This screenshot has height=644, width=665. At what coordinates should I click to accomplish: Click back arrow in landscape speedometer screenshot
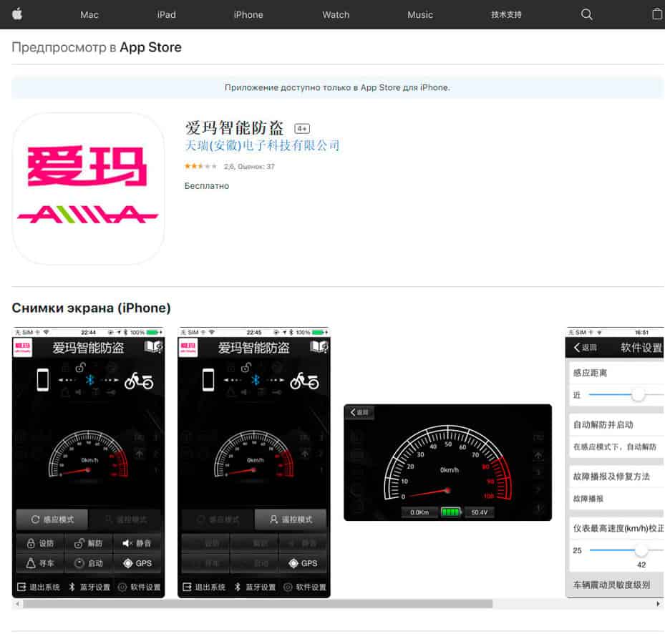click(x=359, y=412)
